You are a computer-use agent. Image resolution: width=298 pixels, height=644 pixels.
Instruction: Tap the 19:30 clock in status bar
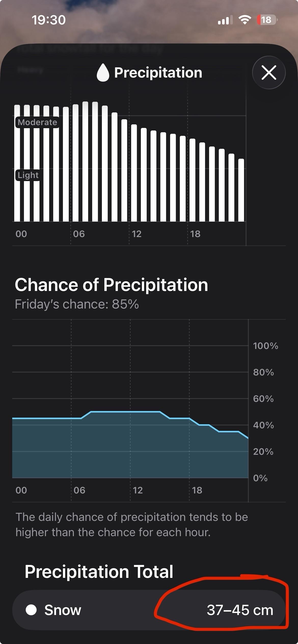[49, 20]
